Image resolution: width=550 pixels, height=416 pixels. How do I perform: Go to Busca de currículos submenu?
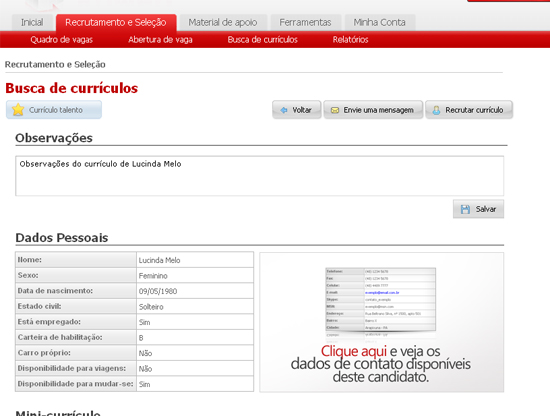[262, 40]
